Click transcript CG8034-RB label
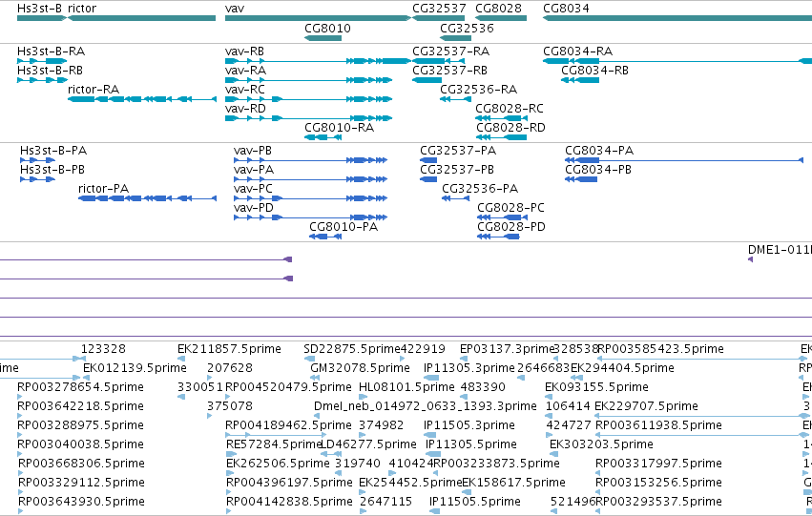This screenshot has width=812, height=516. pos(594,71)
